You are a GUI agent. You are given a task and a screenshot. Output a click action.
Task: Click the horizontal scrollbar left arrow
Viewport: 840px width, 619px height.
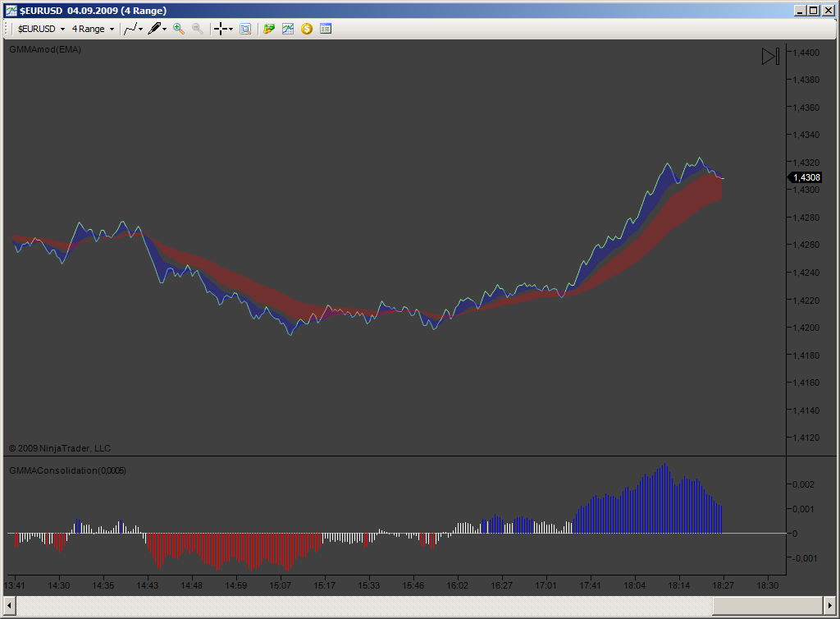[9, 606]
